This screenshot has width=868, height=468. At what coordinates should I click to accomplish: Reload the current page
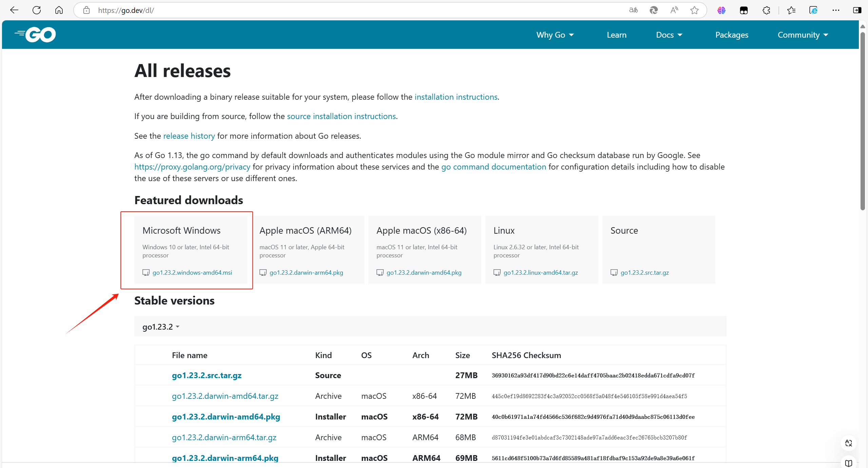tap(37, 10)
